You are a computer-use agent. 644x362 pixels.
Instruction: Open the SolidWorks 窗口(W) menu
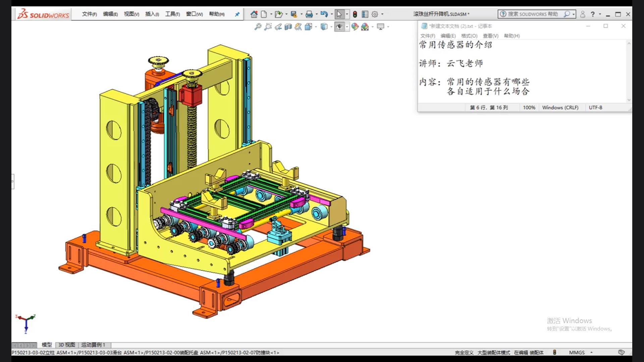194,14
